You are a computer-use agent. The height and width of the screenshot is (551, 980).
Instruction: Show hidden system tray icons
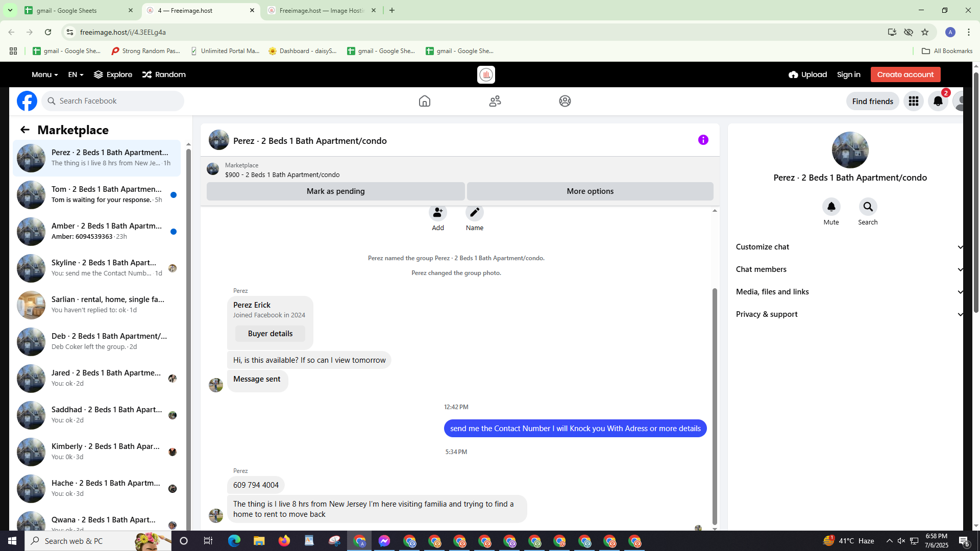click(x=890, y=541)
